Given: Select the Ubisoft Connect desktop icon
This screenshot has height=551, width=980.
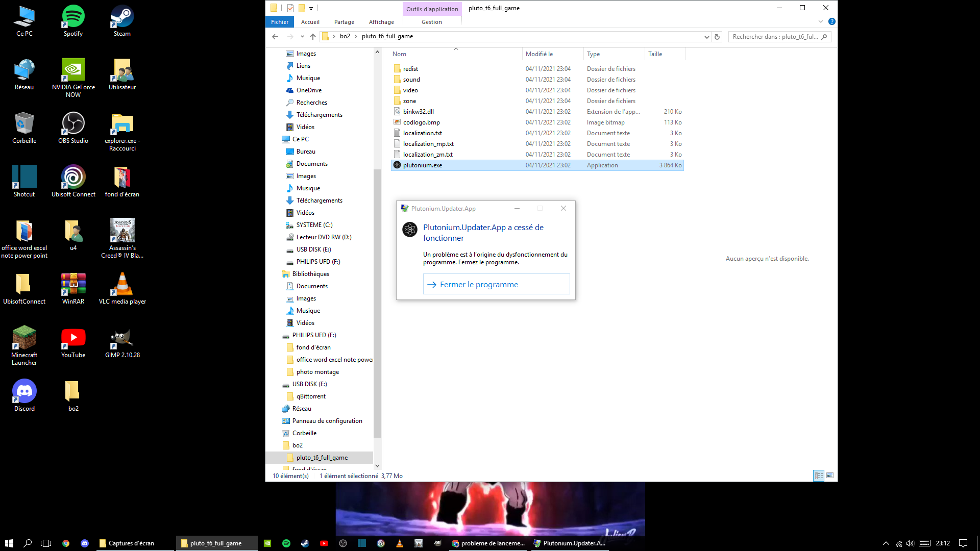Looking at the screenshot, I should point(73,182).
